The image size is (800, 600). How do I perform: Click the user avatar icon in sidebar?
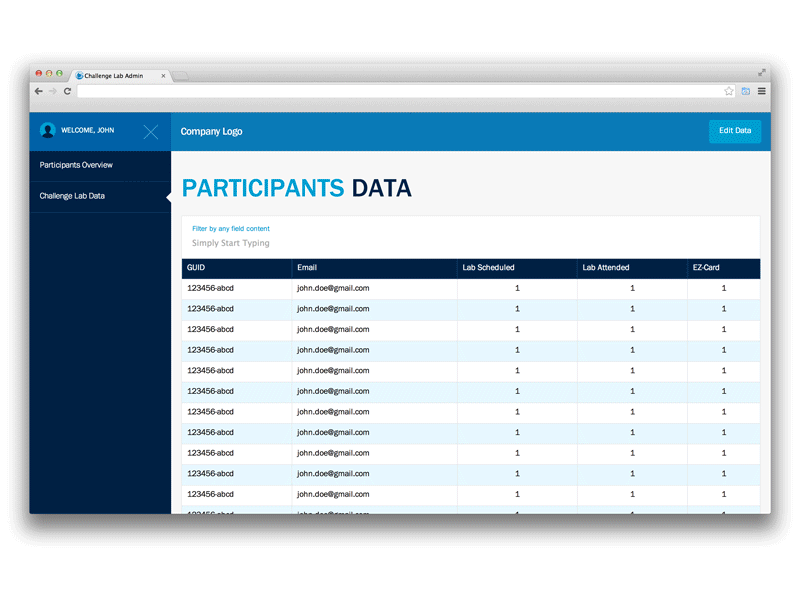pyautogui.click(x=47, y=130)
